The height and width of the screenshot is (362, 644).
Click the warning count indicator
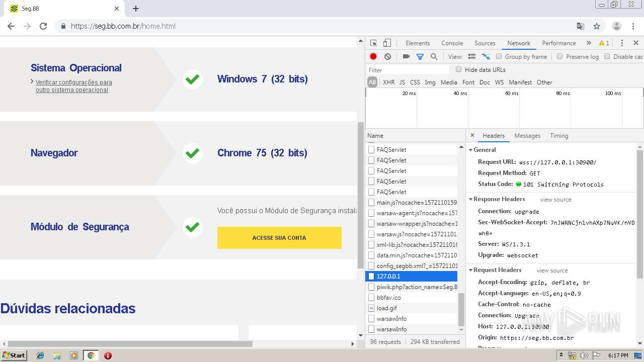(x=604, y=43)
